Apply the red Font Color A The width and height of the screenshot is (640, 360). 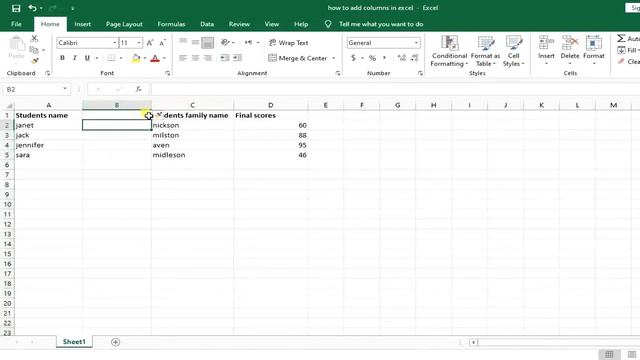(x=155, y=58)
